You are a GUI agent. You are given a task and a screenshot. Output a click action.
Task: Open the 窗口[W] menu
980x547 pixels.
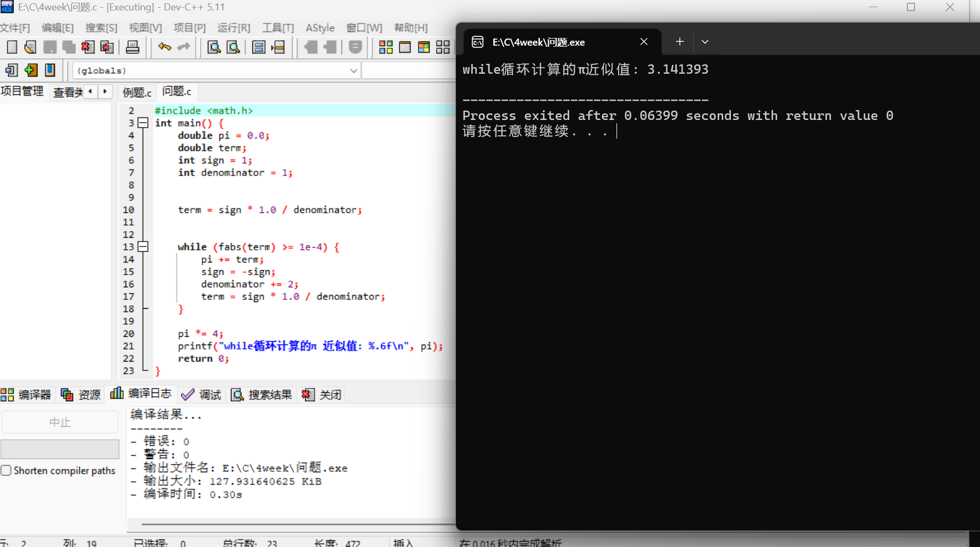pos(364,28)
